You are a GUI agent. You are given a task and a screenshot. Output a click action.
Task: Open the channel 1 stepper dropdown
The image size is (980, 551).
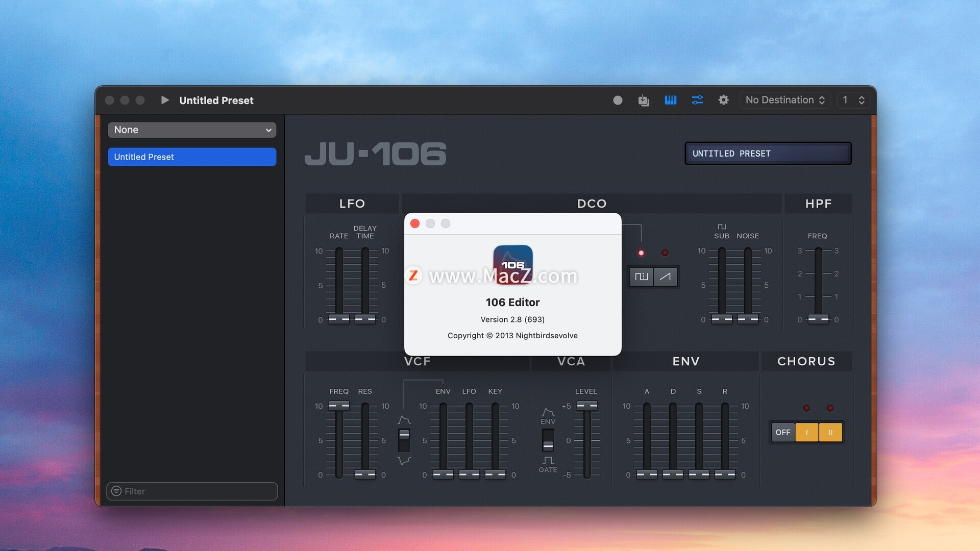[853, 101]
